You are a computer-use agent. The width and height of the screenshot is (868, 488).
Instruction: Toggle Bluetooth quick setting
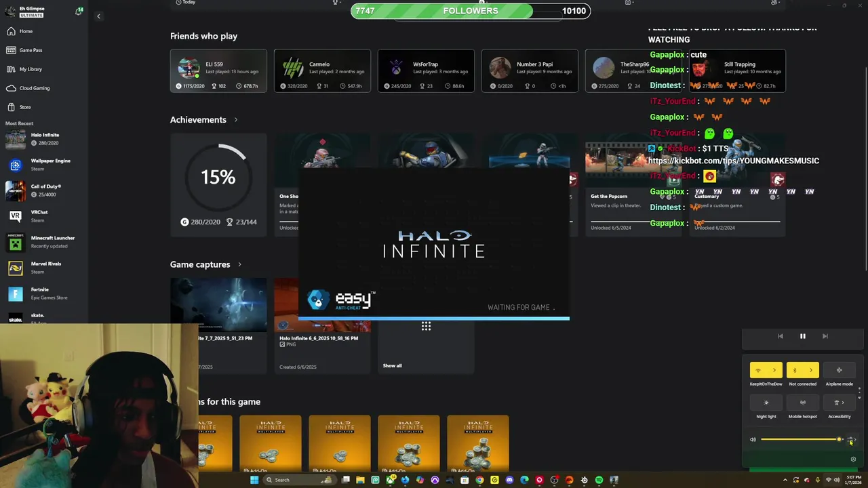coord(795,370)
